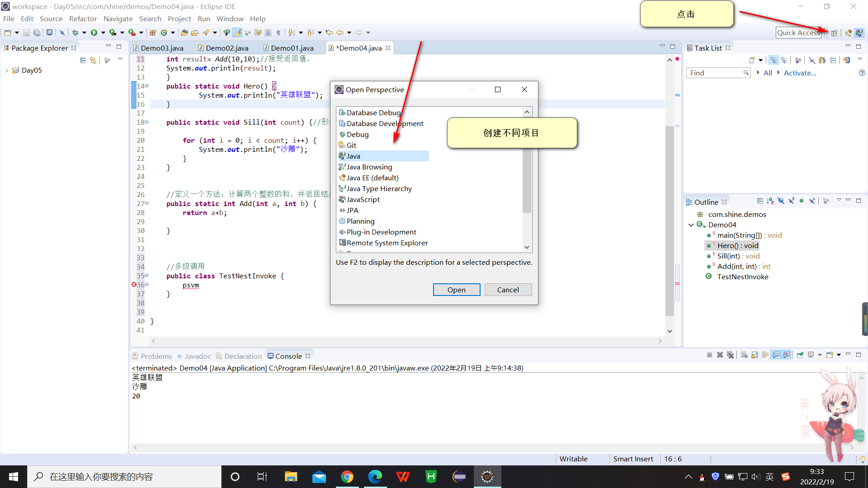Open Package Explorer View Menu triangle

click(120, 59)
